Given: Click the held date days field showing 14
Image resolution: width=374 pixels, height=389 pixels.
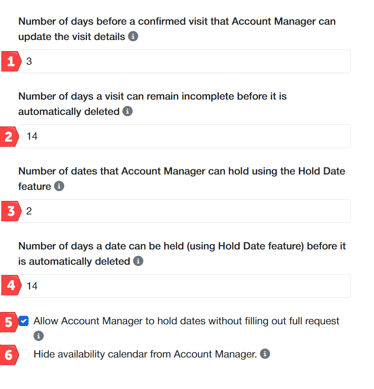Looking at the screenshot, I should coord(184,286).
